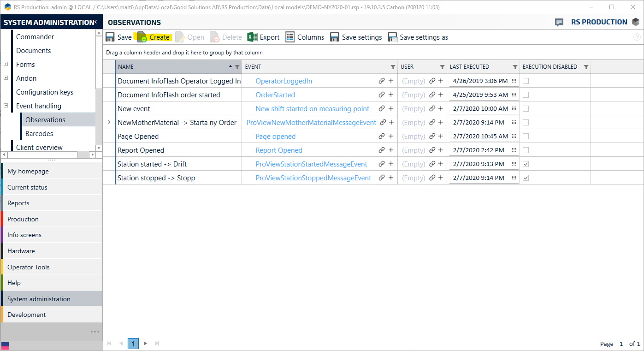Image resolution: width=644 pixels, height=351 pixels.
Task: Click link icon beside OrderStarted event
Action: (x=382, y=95)
